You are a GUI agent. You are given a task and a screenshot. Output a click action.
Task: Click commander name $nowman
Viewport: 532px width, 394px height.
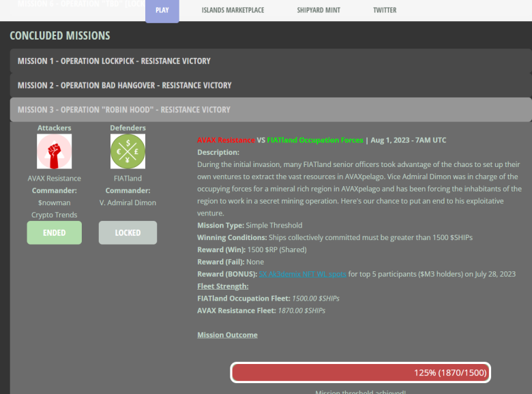point(55,202)
